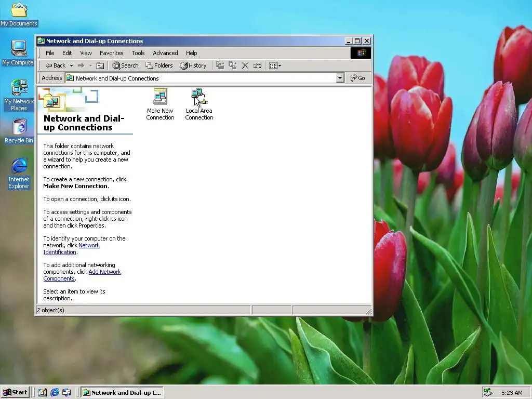Image resolution: width=532 pixels, height=399 pixels.
Task: Click Show Desktop quick launch icon
Action: (x=43, y=393)
